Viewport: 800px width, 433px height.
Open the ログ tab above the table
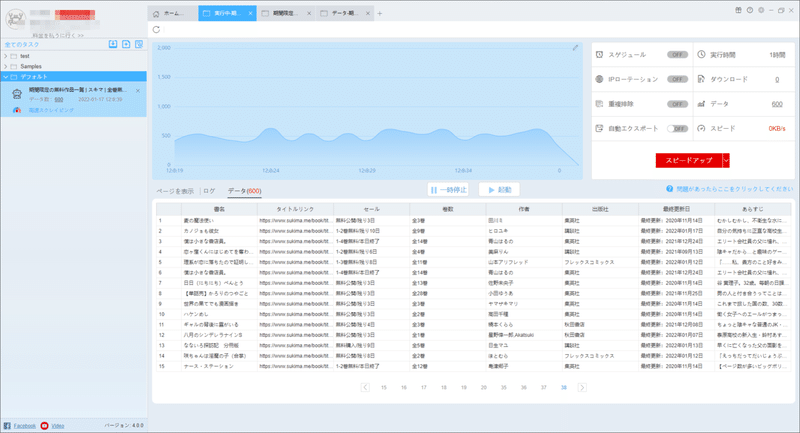[209, 191]
